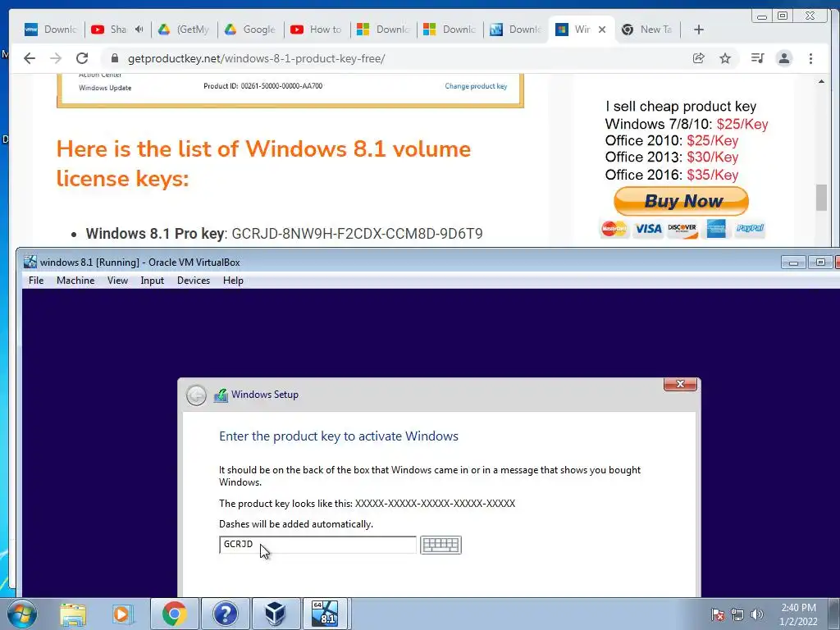840x630 pixels.
Task: Click VirtualBox cube taskbar icon
Action: pyautogui.click(x=276, y=614)
